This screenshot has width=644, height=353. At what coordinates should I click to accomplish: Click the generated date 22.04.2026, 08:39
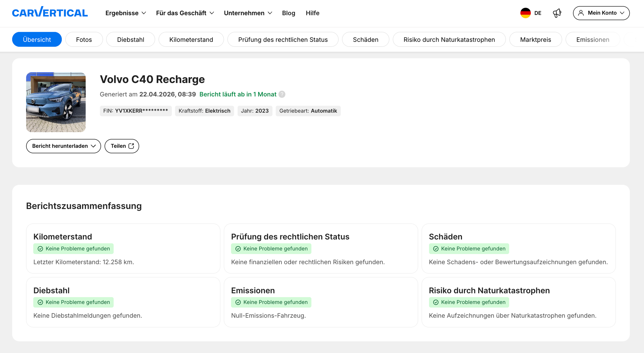click(168, 94)
